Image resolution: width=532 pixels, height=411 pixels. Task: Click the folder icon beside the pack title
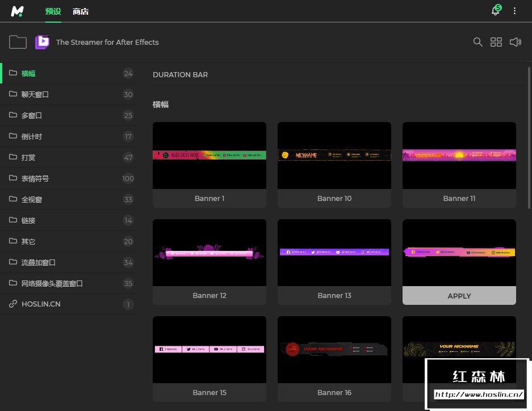[18, 42]
